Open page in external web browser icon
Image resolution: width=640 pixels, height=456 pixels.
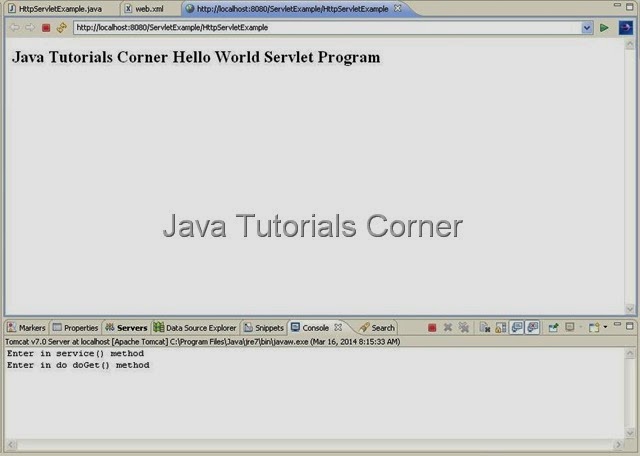pyautogui.click(x=626, y=28)
